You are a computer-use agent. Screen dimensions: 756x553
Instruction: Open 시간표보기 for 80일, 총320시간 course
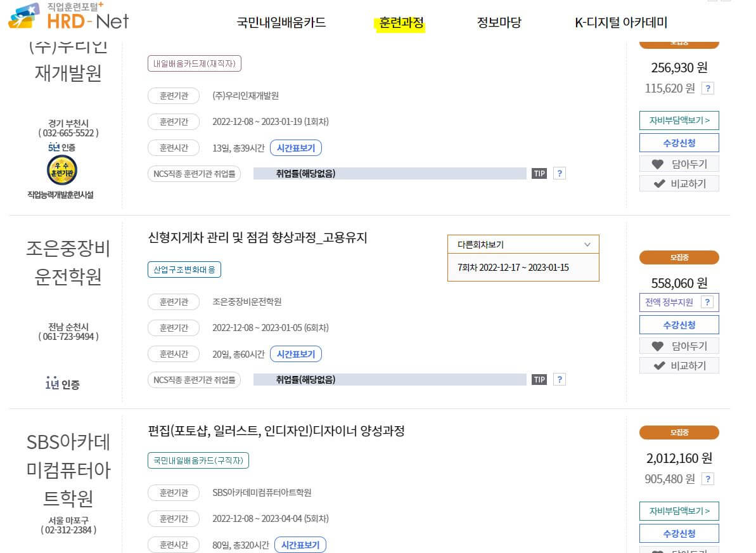(300, 545)
